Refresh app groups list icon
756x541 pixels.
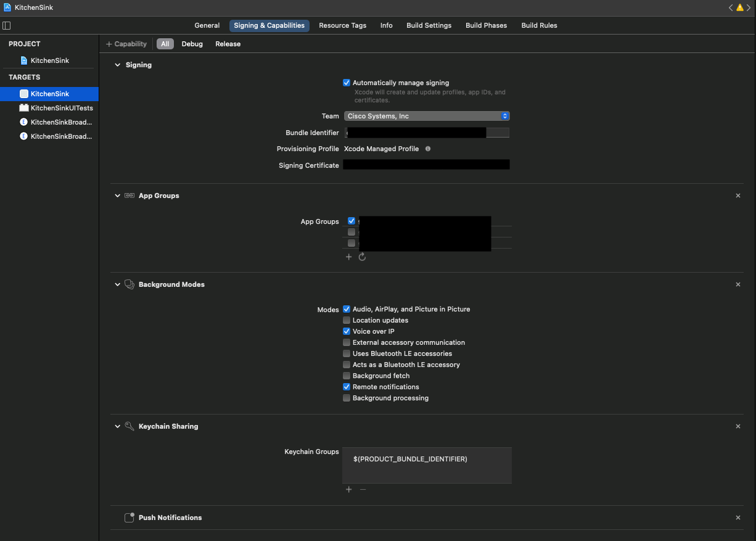point(362,257)
